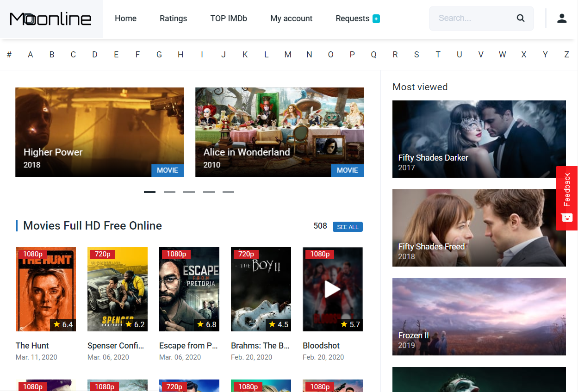
Task: Open My account menu item
Action: (x=292, y=19)
